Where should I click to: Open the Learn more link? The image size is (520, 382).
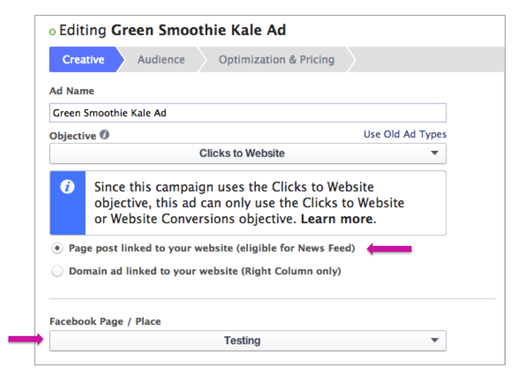click(x=337, y=219)
